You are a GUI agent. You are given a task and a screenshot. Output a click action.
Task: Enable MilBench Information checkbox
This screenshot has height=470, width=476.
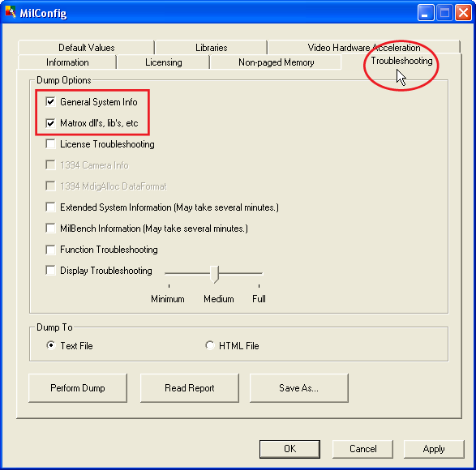tap(50, 229)
